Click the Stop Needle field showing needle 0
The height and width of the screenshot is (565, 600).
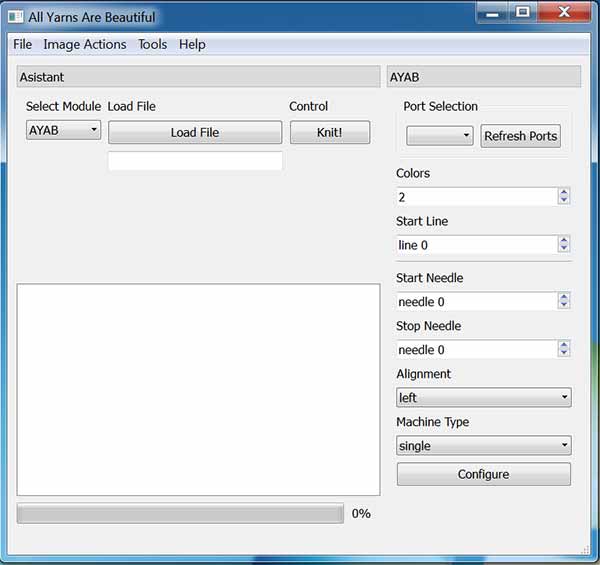tap(477, 349)
